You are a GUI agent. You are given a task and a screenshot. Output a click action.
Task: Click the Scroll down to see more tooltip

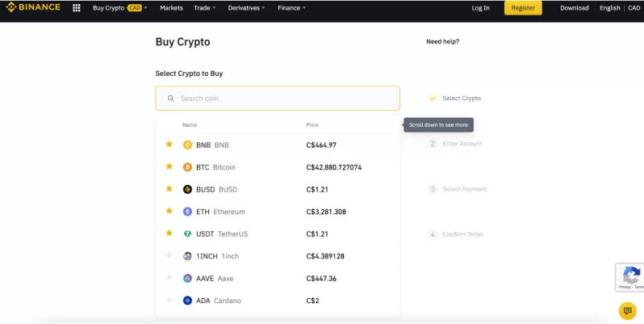pos(439,125)
